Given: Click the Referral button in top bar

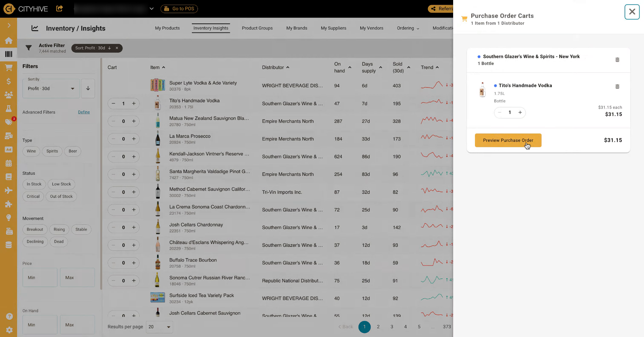Looking at the screenshot, I should (x=441, y=9).
